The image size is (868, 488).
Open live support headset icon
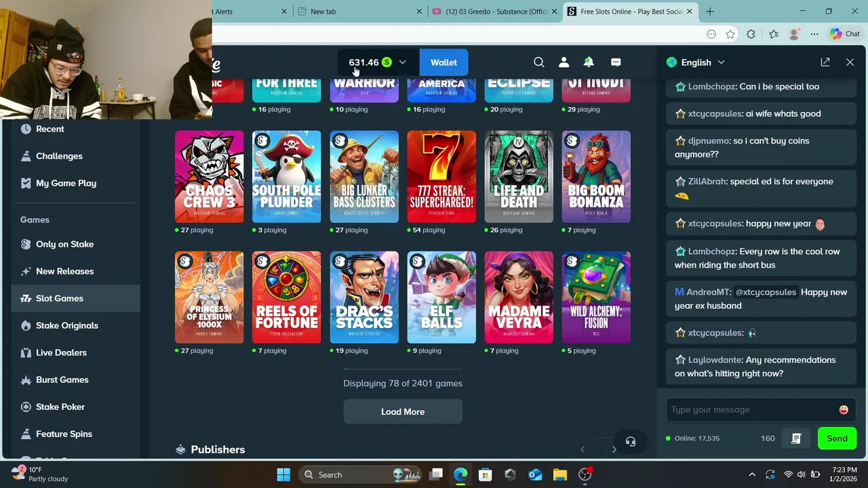click(x=631, y=442)
